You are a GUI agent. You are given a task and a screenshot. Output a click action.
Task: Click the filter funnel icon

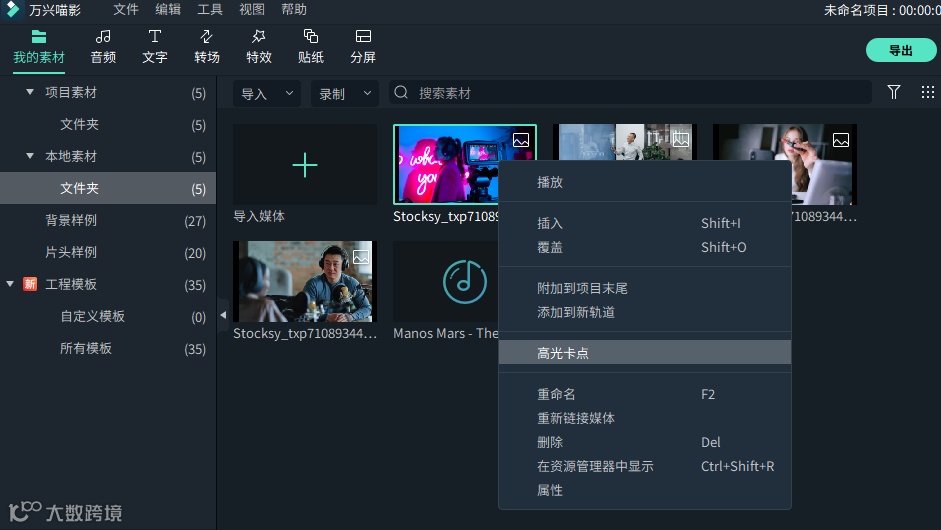894,92
